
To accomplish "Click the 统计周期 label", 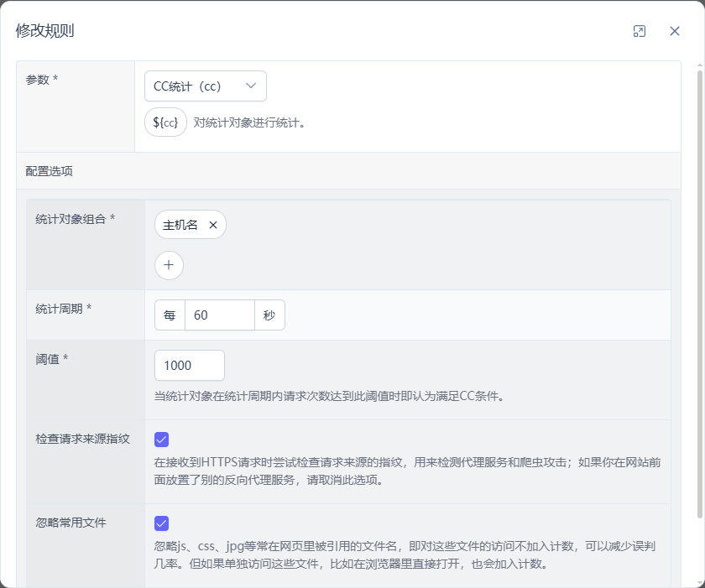I will [64, 309].
